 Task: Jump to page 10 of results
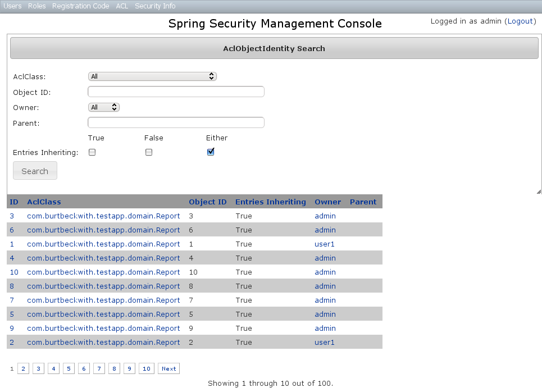[x=147, y=369]
